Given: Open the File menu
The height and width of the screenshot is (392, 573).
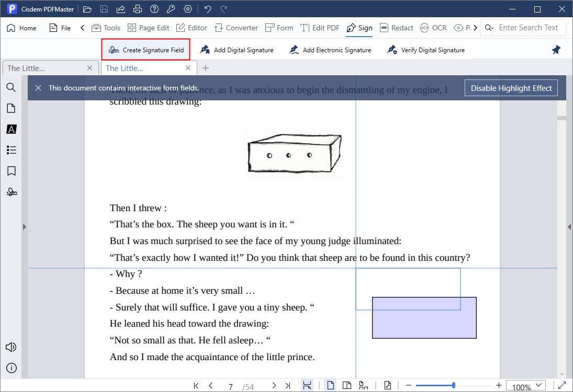Looking at the screenshot, I should click(x=60, y=28).
